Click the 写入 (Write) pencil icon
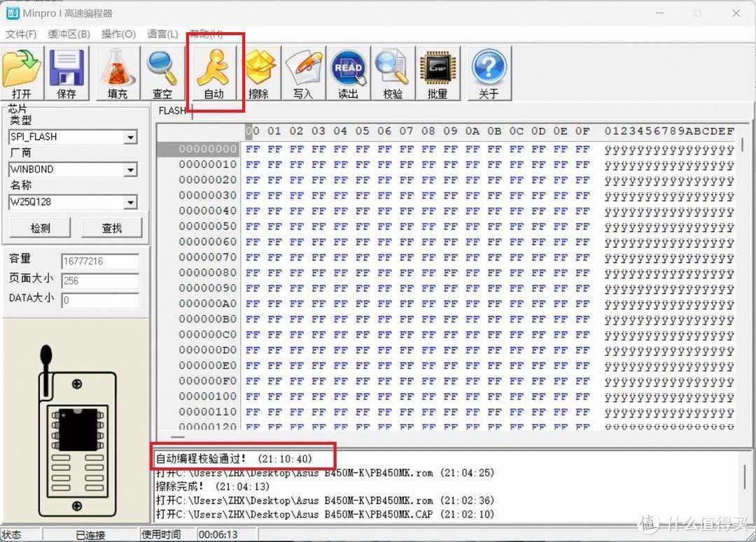Viewport: 756px width, 542px height. 303,73
